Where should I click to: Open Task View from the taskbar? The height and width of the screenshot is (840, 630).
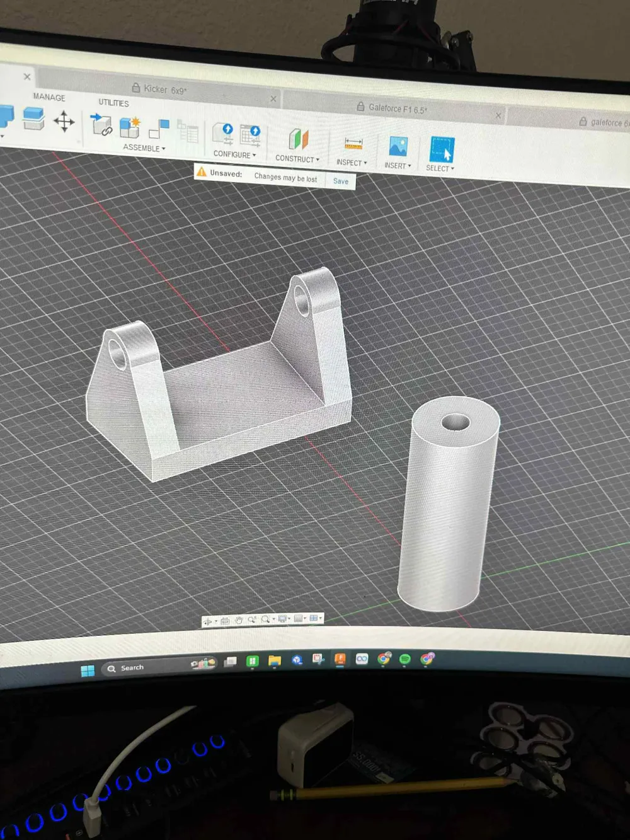pyautogui.click(x=231, y=661)
